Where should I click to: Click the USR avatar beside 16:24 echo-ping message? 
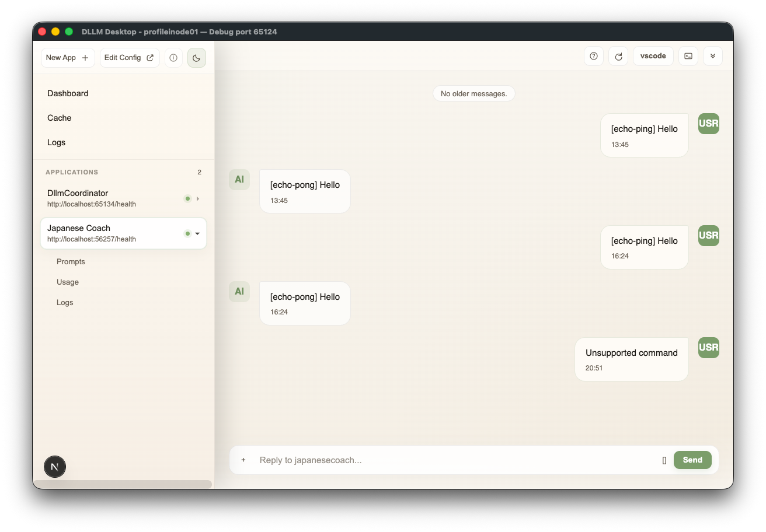click(709, 236)
